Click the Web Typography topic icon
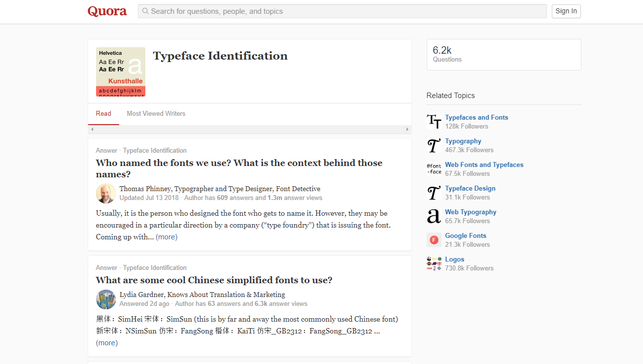 [x=434, y=216]
